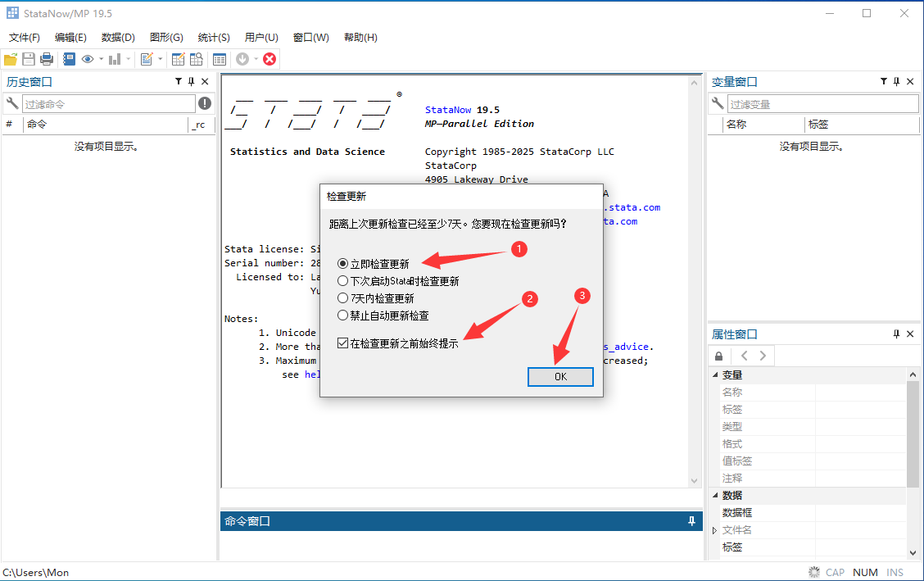This screenshot has width=924, height=581.
Task: Open the 数据(D) menu
Action: point(119,37)
